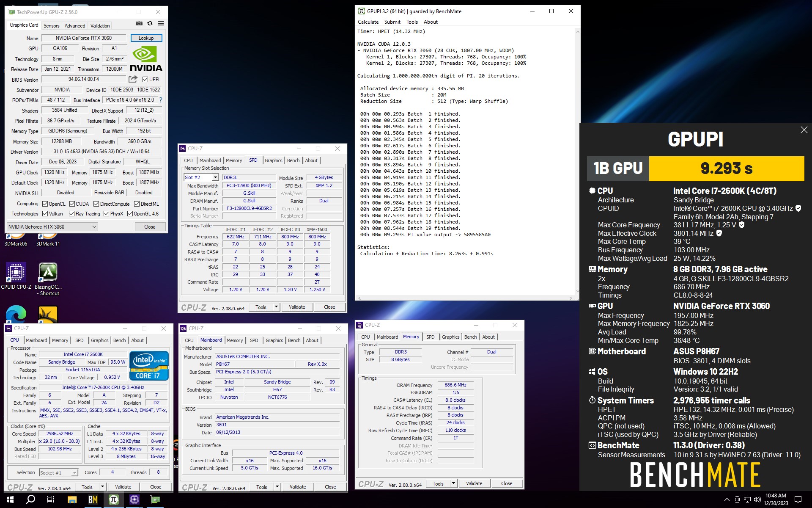
Task: Toggle the Ray Tracing checkbox
Action: pyautogui.click(x=71, y=214)
